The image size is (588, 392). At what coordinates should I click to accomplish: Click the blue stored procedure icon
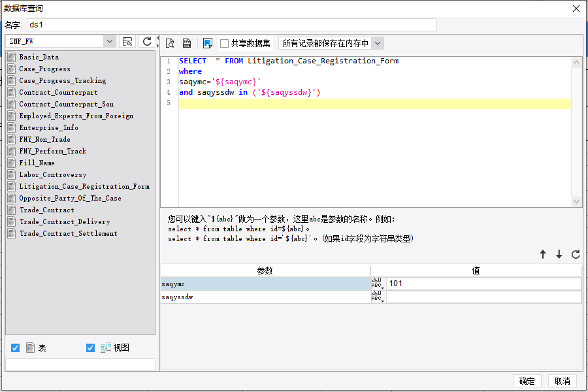coord(207,43)
